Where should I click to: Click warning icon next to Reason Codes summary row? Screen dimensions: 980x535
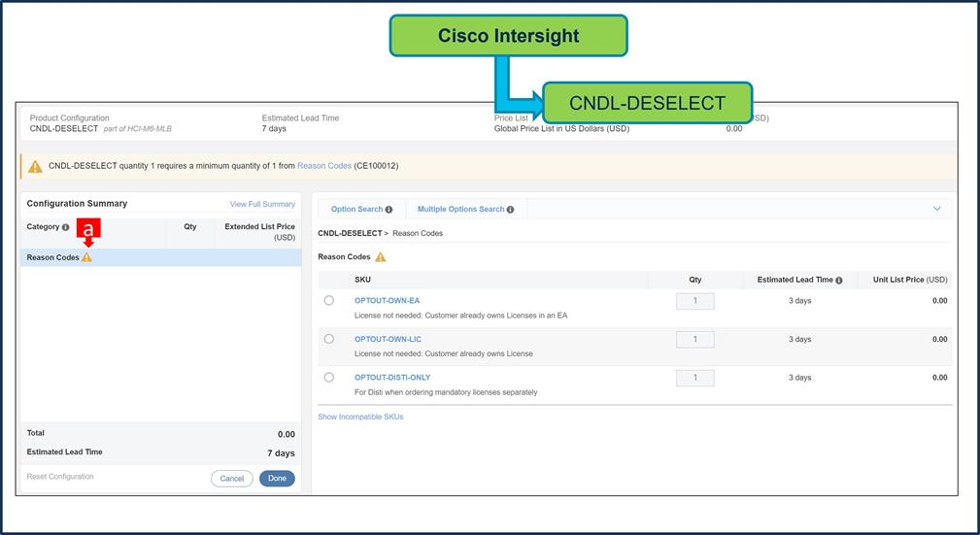86,257
